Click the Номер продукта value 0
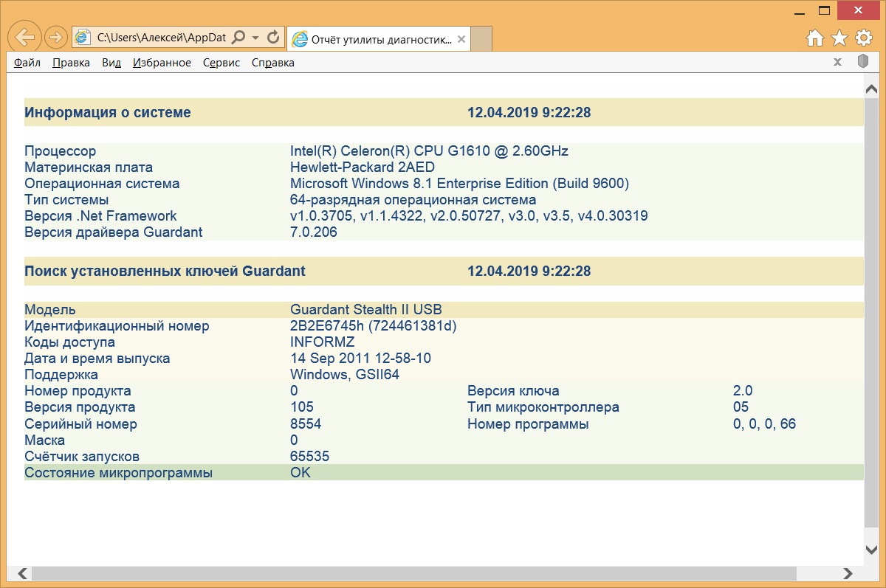886x588 pixels. pos(294,391)
